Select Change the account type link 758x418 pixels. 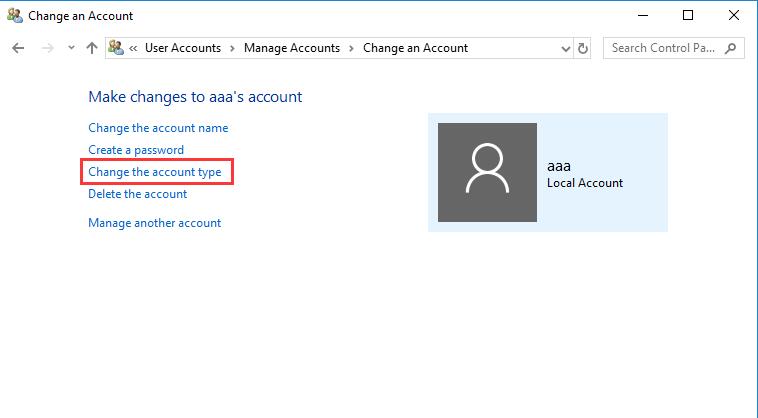pyautogui.click(x=155, y=172)
